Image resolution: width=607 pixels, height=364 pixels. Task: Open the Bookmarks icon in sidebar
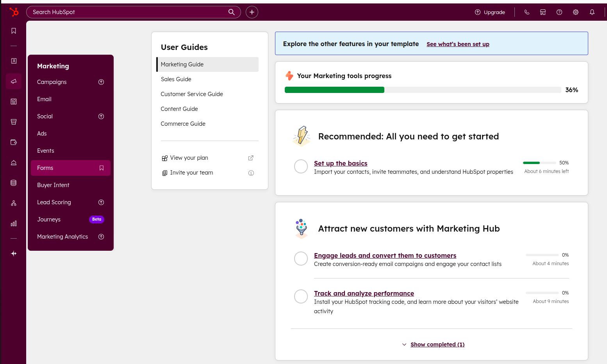click(x=14, y=31)
